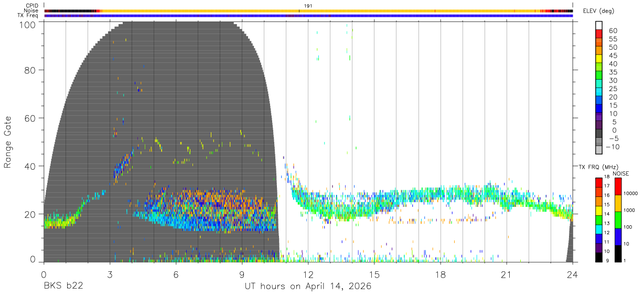Pick the light gray bottom ELEV colorbar segment
This screenshot has height=297, width=644.
coord(599,150)
